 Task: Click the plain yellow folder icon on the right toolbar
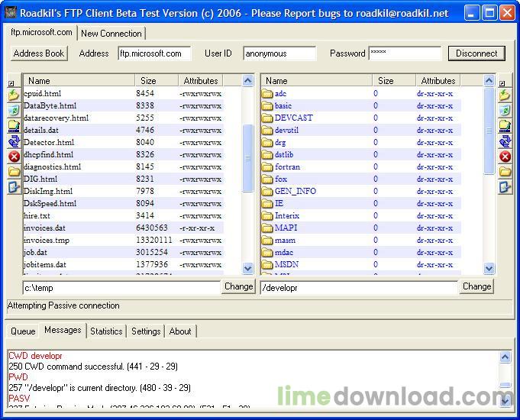505,172
